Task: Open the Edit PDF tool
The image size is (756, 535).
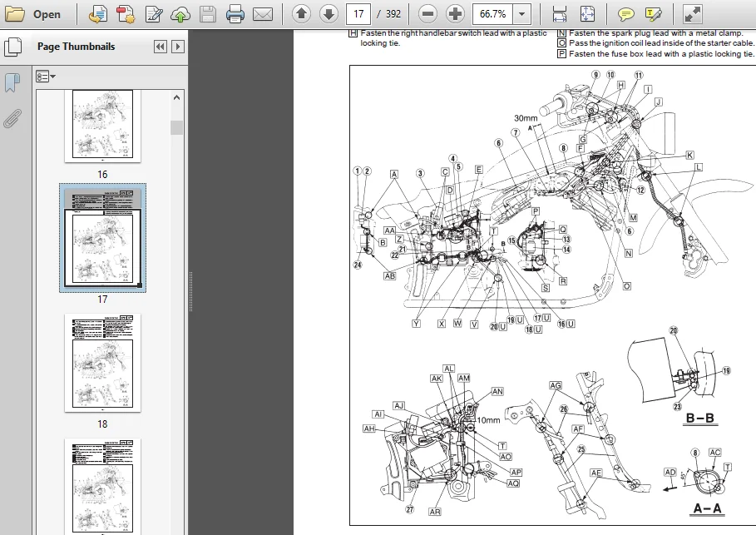Action: click(153, 14)
